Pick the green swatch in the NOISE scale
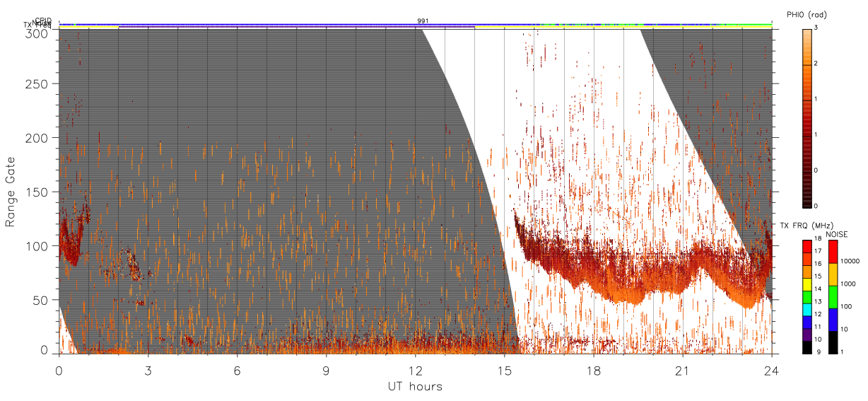Image resolution: width=868 pixels, height=401 pixels. (x=833, y=297)
